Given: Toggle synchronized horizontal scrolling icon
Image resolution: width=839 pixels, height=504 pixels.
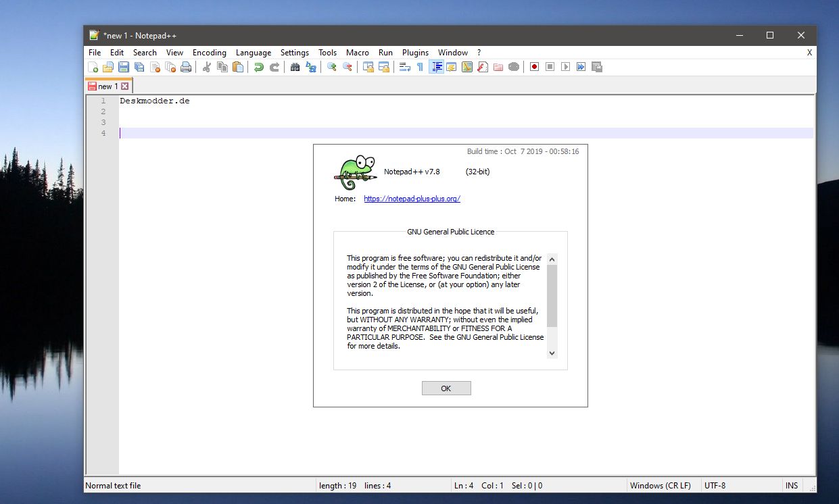Looking at the screenshot, I should point(384,67).
